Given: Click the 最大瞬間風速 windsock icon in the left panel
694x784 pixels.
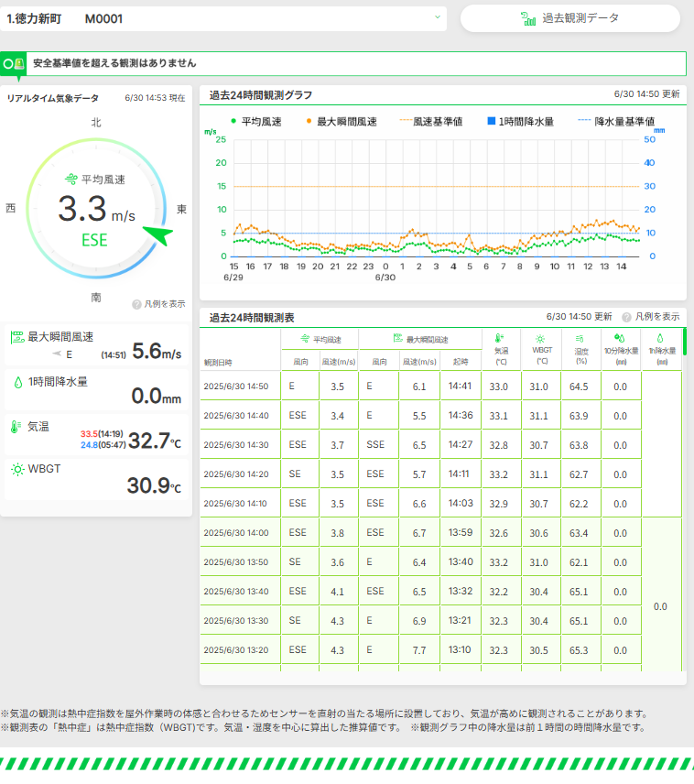Looking at the screenshot, I should point(17,337).
